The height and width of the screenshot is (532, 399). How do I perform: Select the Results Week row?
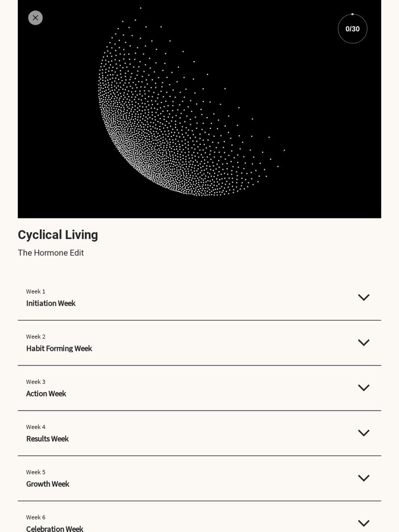click(199, 433)
